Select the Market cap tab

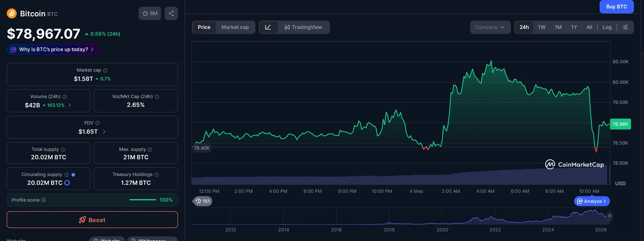(235, 27)
